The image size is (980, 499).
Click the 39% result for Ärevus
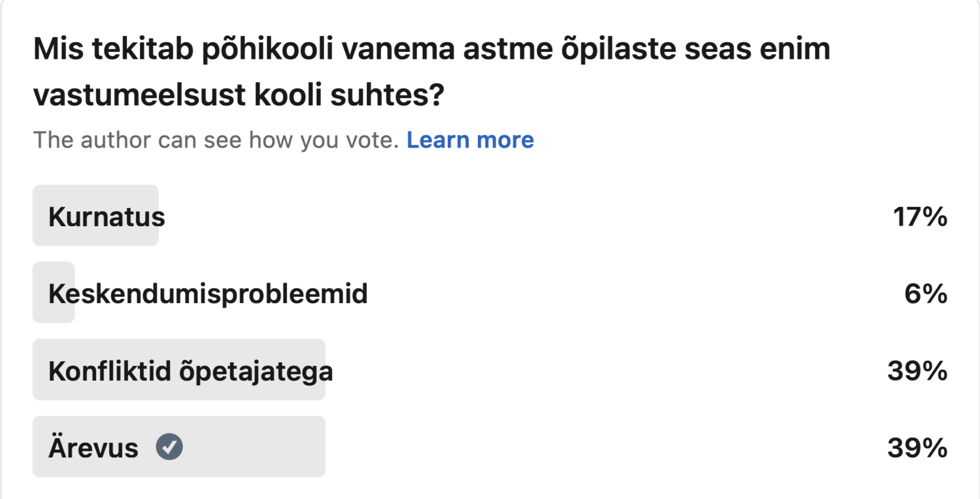(x=917, y=448)
